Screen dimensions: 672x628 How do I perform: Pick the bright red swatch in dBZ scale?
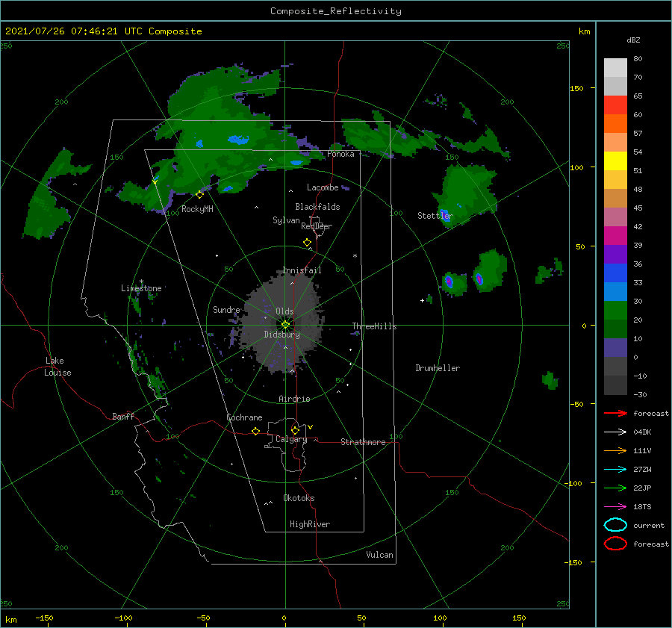point(615,105)
